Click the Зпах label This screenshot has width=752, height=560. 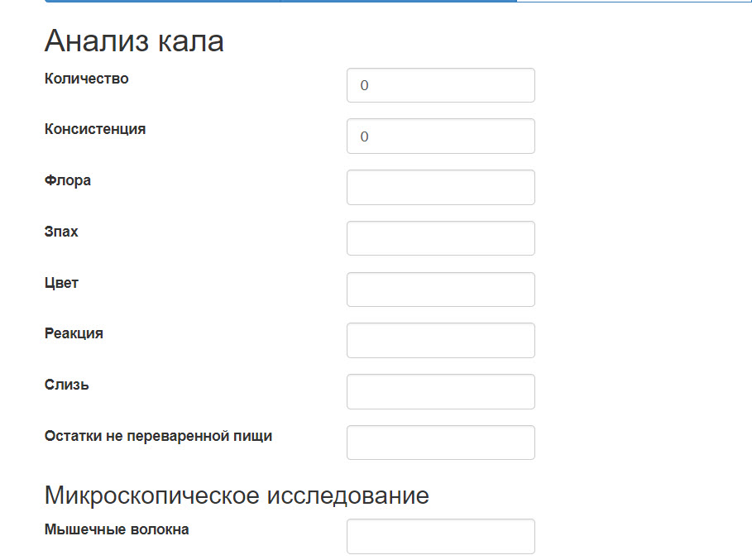coord(62,232)
